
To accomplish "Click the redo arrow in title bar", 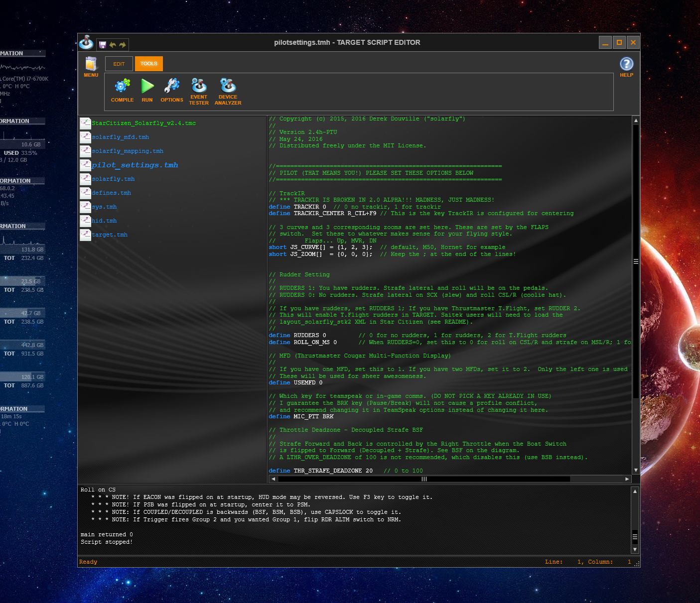I will [123, 45].
